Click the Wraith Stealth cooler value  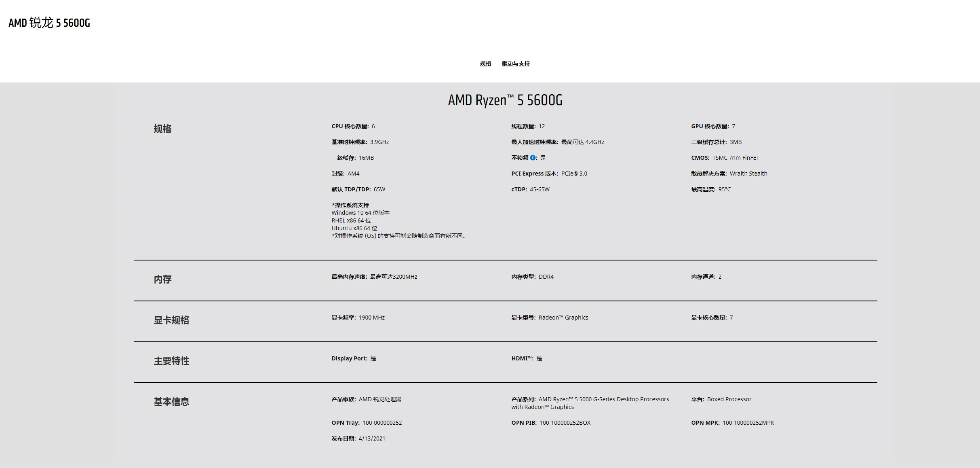(748, 174)
